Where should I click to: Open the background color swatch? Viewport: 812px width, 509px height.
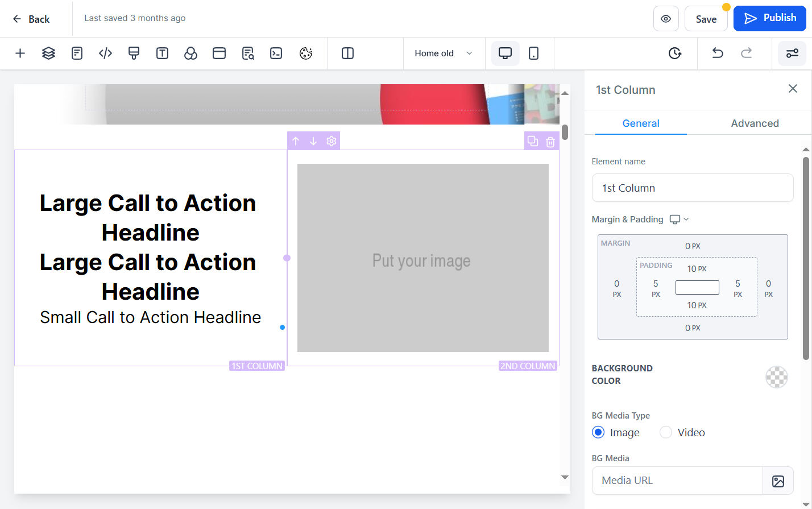[x=777, y=376]
